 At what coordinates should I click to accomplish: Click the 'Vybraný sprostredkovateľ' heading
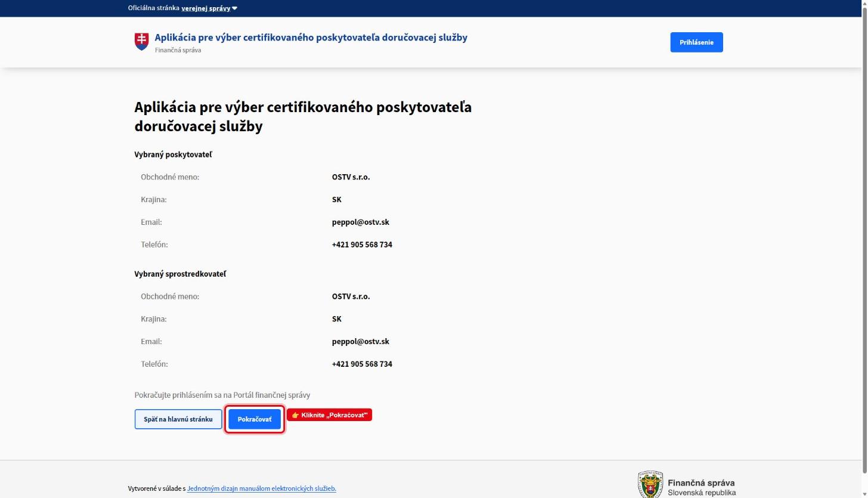click(x=180, y=274)
